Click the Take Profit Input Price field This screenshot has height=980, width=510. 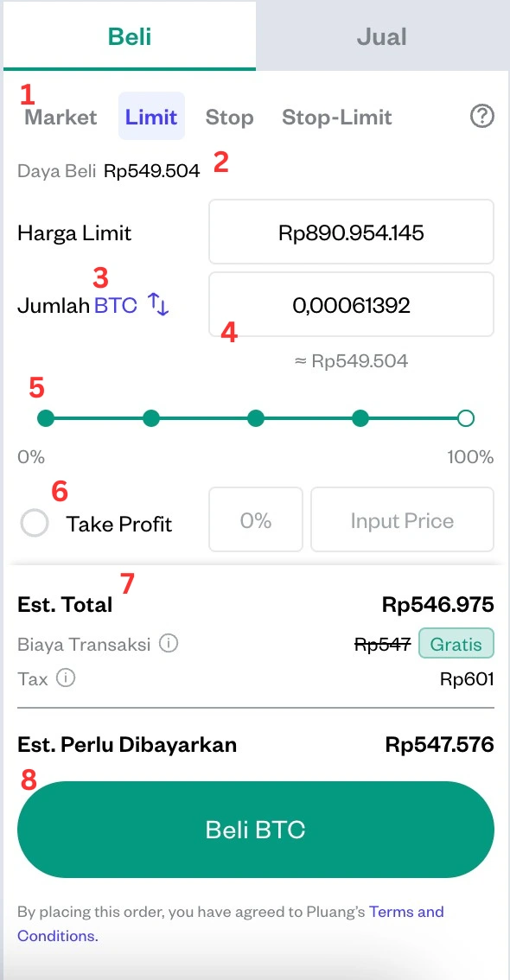click(401, 519)
